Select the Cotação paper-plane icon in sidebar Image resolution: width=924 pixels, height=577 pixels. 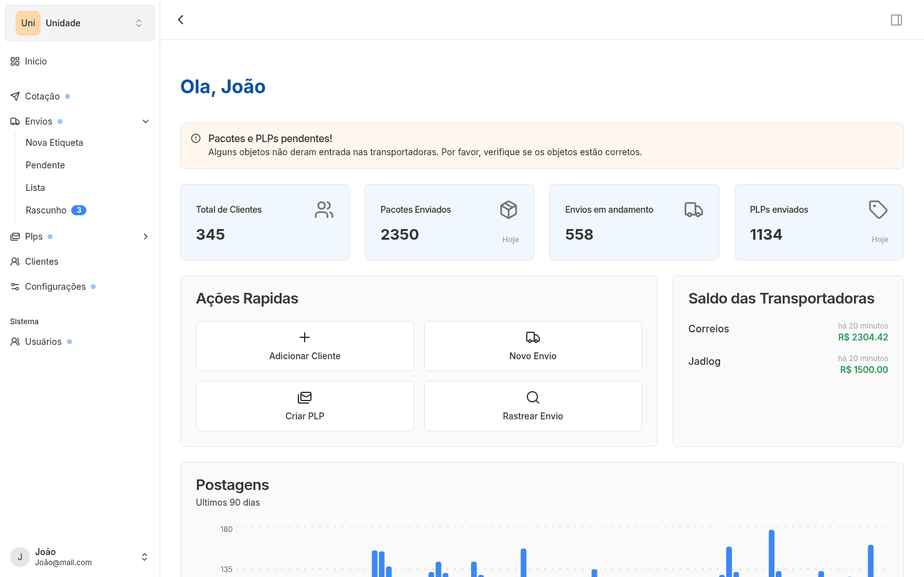14,96
